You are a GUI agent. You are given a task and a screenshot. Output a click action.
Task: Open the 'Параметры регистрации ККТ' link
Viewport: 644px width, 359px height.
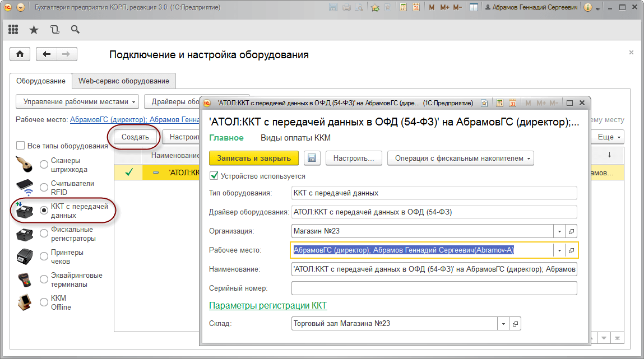[268, 305]
